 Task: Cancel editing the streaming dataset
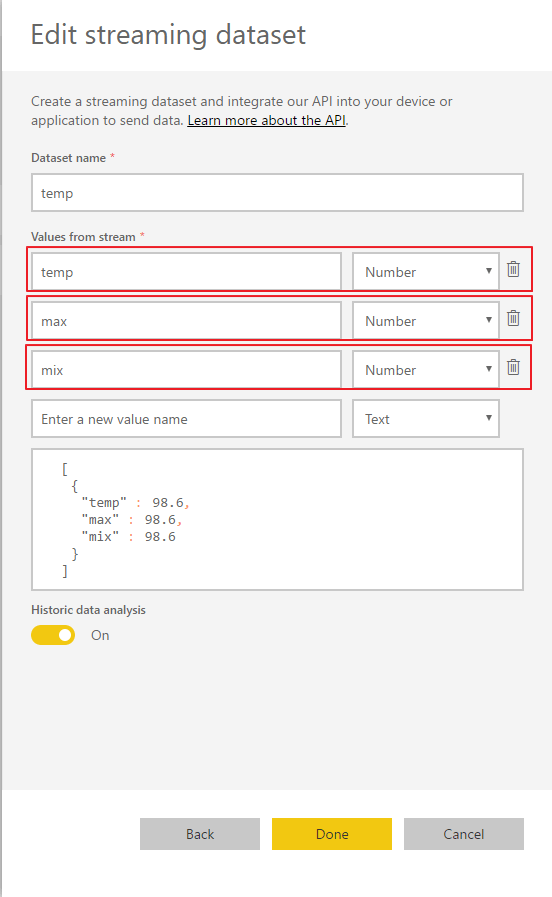click(x=464, y=834)
